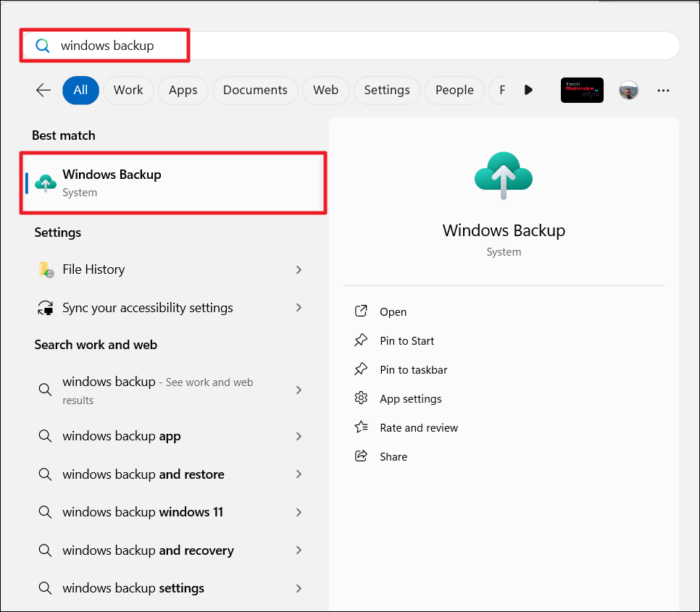This screenshot has height=612, width=700.
Task: Switch to the Settings filter tab
Action: [x=386, y=90]
